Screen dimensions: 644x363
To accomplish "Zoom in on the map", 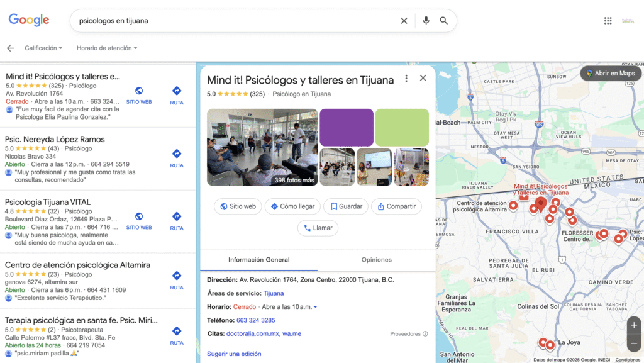I will (x=634, y=325).
